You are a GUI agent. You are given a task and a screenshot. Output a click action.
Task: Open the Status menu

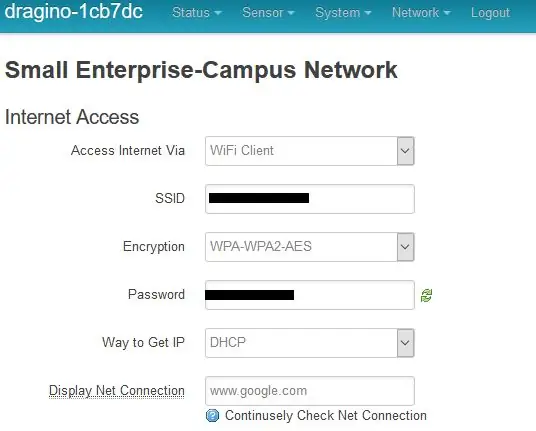pyautogui.click(x=197, y=13)
